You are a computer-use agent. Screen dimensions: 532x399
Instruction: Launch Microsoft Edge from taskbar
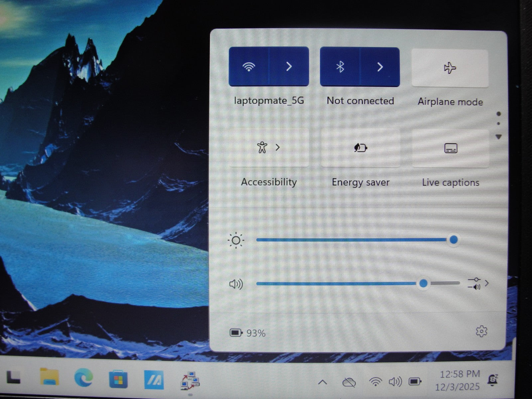point(83,379)
